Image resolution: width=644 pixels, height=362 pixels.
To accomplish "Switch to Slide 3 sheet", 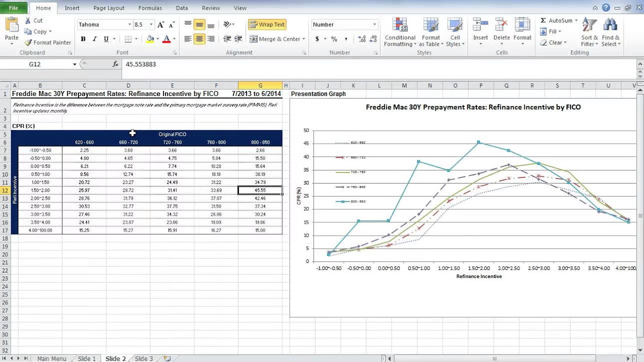I will 144,358.
